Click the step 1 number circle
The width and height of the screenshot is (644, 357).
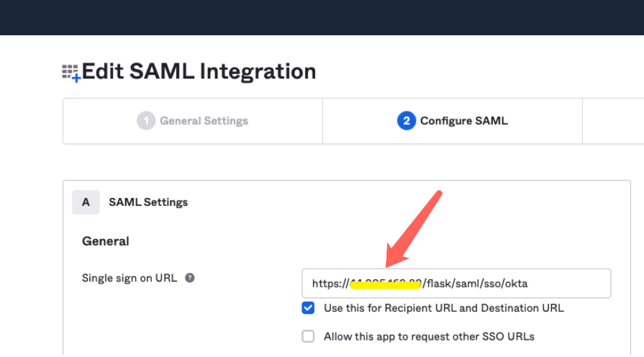(146, 121)
